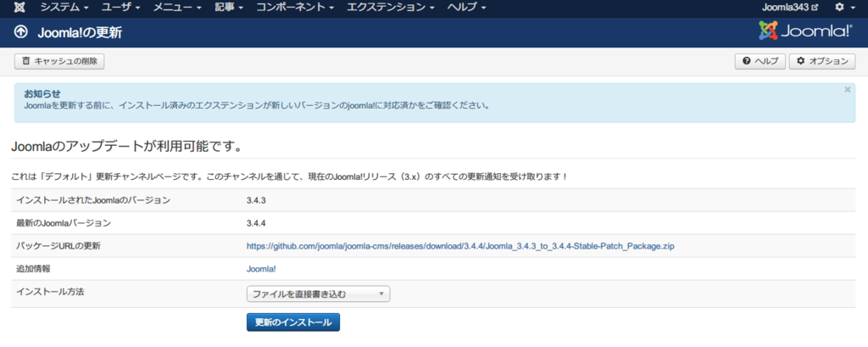The width and height of the screenshot is (868, 347).
Task: Click the オプション toolbar button
Action: point(822,62)
